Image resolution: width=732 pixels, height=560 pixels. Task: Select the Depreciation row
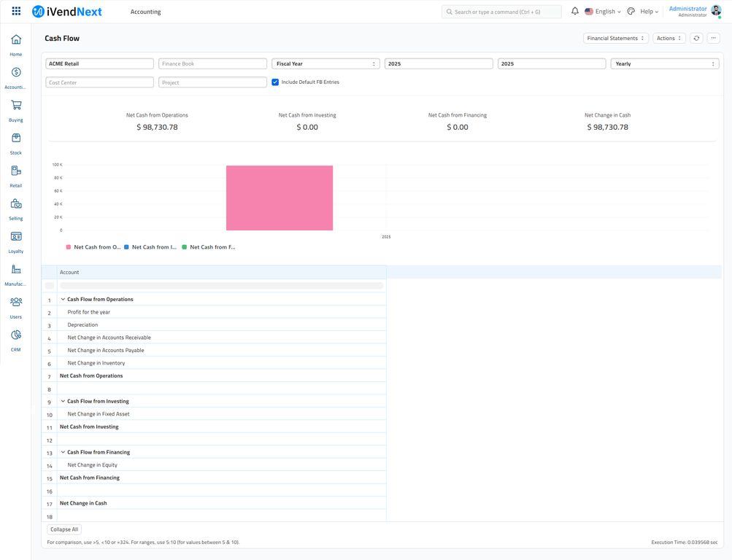coord(222,324)
